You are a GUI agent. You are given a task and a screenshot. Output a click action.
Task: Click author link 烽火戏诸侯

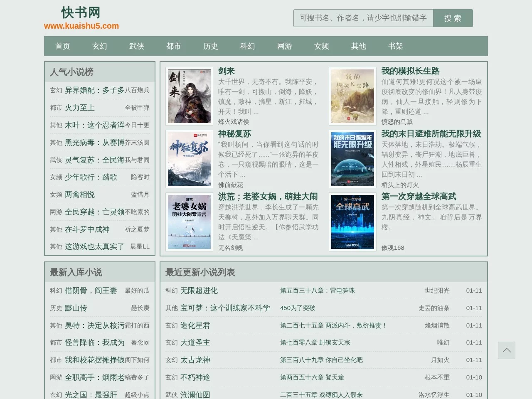(x=234, y=122)
